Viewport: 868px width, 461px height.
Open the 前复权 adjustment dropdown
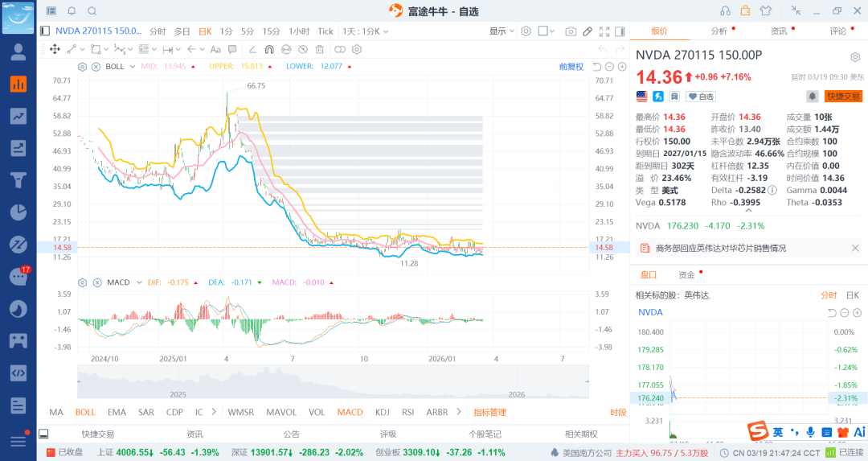click(x=571, y=67)
